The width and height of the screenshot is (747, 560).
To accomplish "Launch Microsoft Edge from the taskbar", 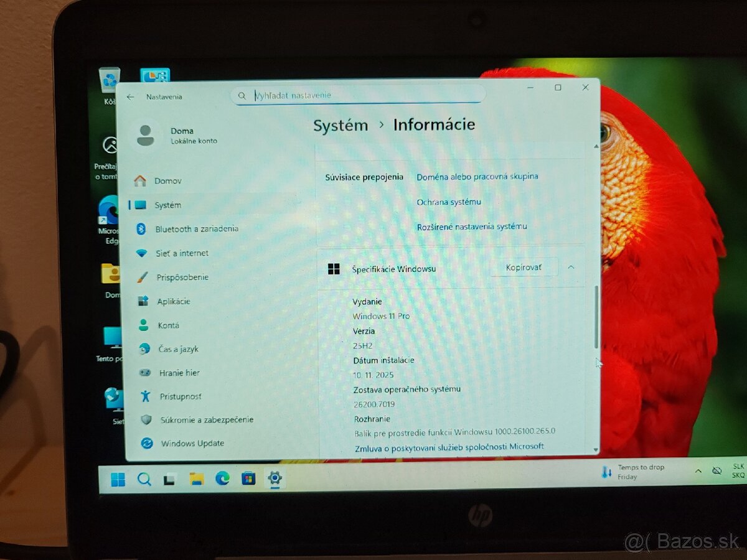I will coord(222,479).
